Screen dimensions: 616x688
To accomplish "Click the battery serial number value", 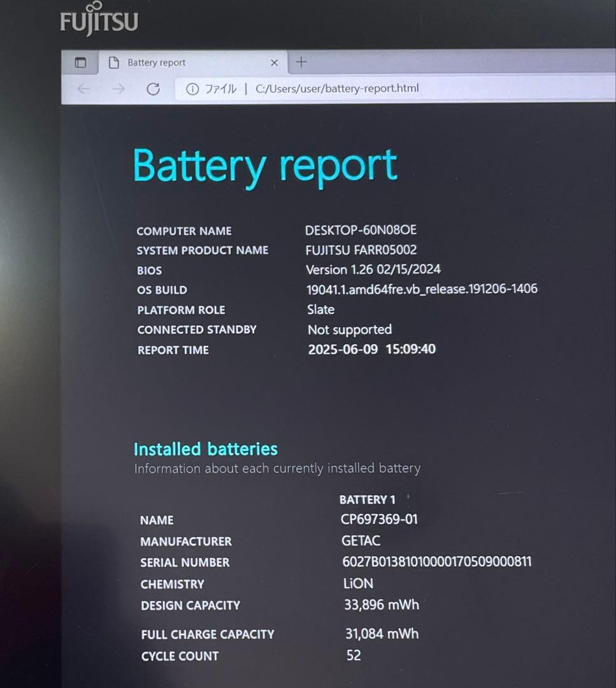I will 437,562.
